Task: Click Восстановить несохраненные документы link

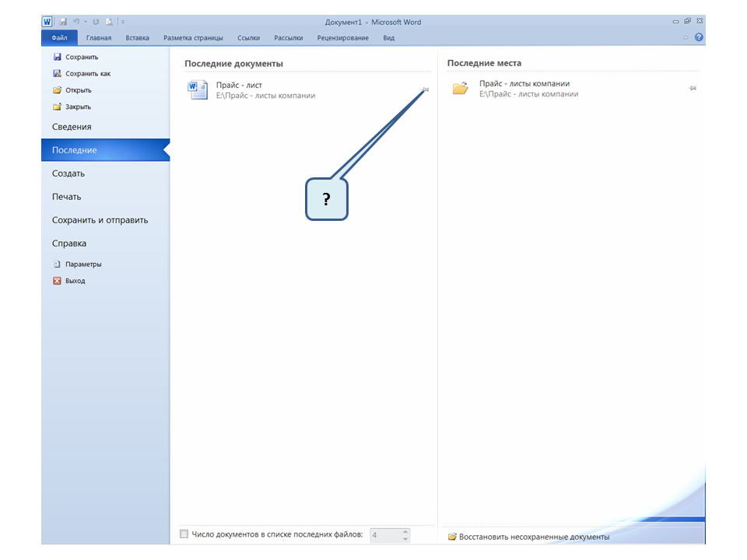Action: tap(534, 537)
